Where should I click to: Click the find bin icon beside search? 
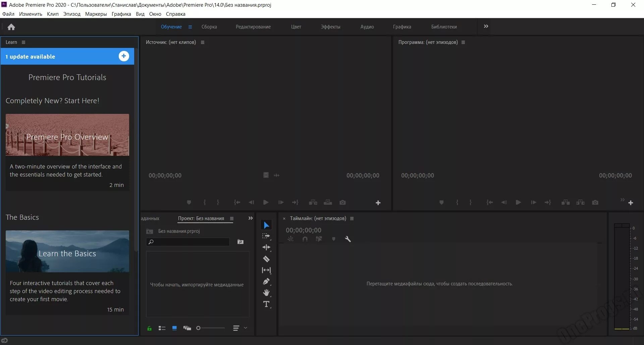pos(240,242)
